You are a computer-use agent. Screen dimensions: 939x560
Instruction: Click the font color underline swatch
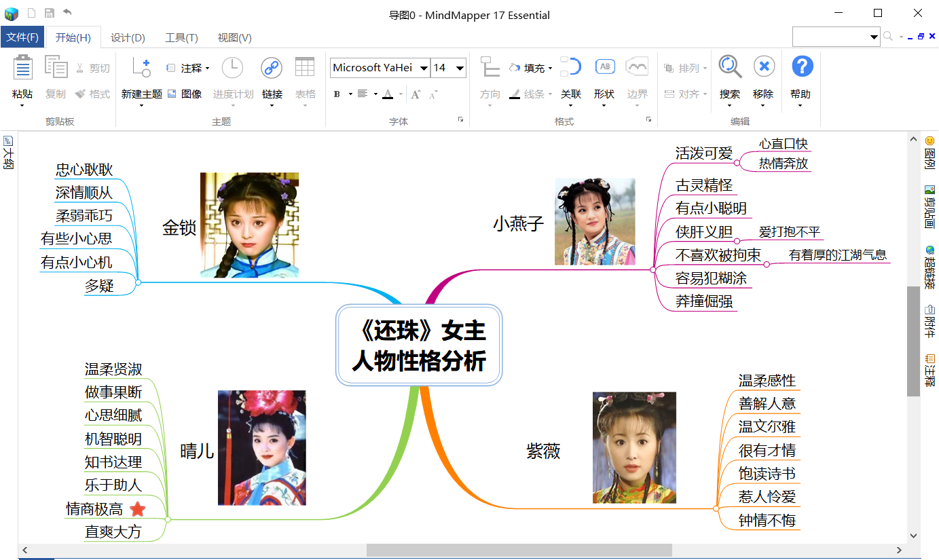pos(388,94)
